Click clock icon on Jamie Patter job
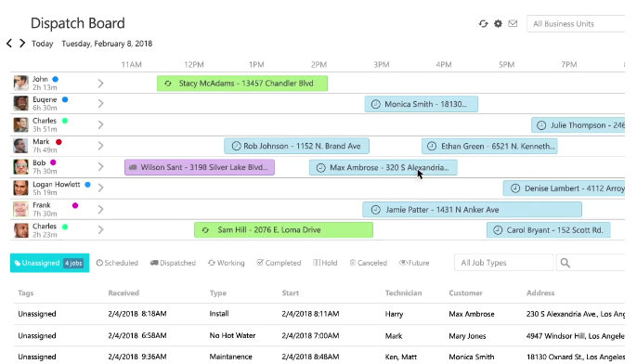The width and height of the screenshot is (637, 364). pos(376,210)
